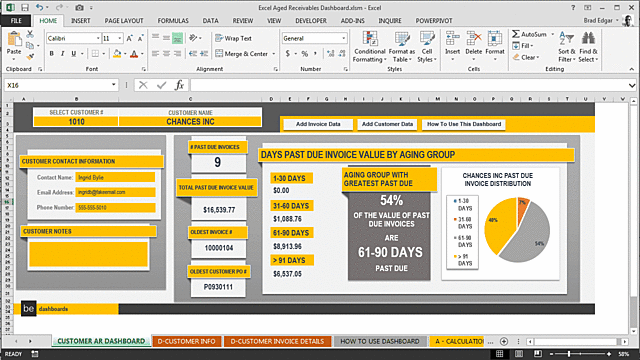Click the yellow customer notes box
The height and width of the screenshot is (360, 640).
[88, 254]
